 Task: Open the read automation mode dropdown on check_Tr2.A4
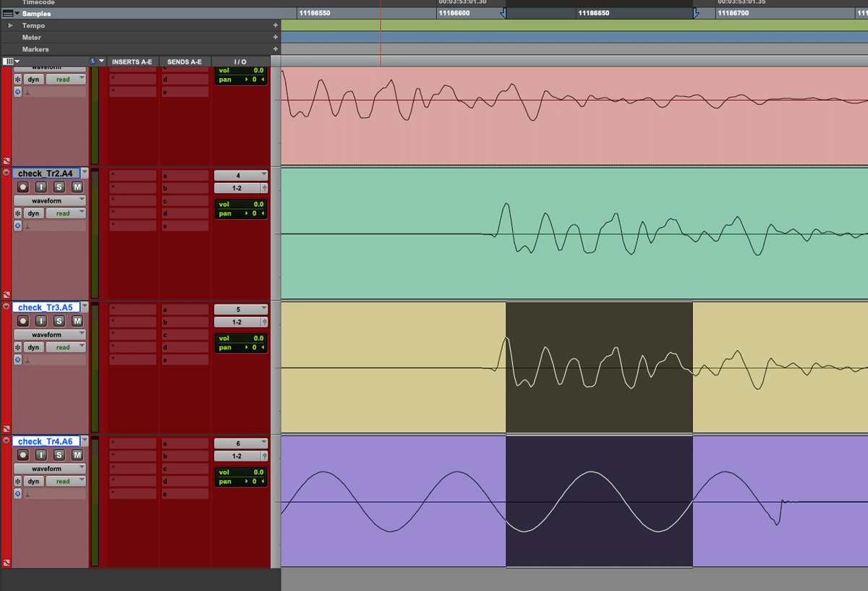(67, 213)
